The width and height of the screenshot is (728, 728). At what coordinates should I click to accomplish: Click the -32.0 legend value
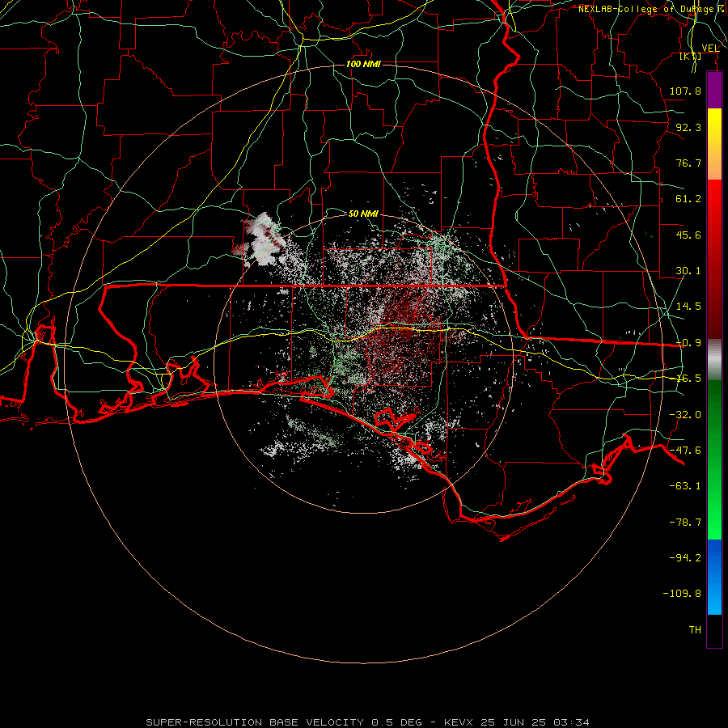click(685, 415)
